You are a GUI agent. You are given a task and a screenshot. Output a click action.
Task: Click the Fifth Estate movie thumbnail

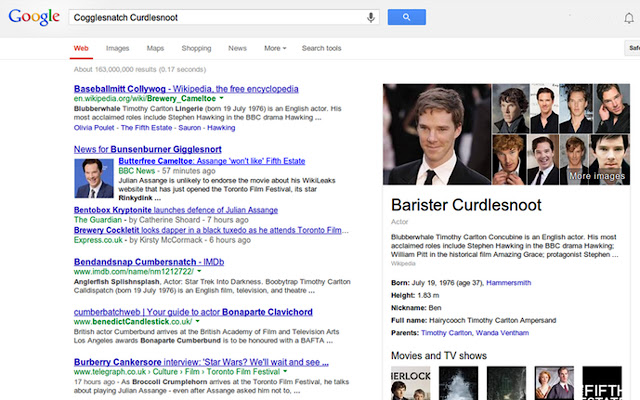pyautogui.click(x=602, y=383)
